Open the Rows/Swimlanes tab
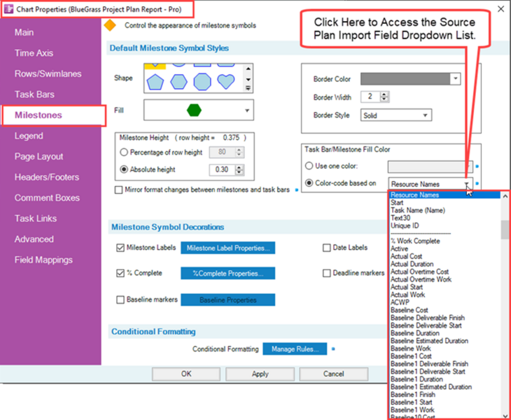This screenshot has height=420, width=511. click(48, 73)
